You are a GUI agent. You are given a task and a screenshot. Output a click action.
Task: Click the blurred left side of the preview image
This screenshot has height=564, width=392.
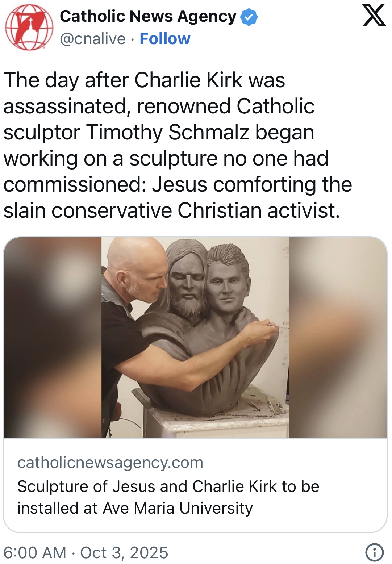coord(53,337)
